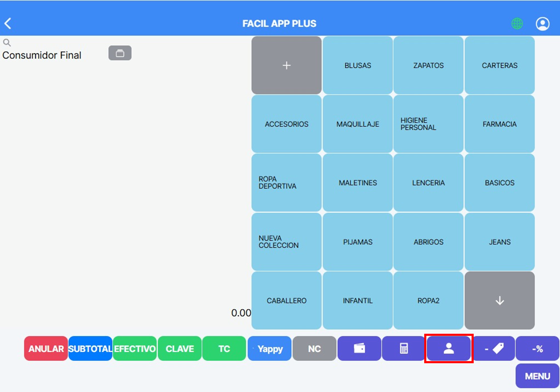Select the ACCESORIOS category

pyautogui.click(x=287, y=124)
